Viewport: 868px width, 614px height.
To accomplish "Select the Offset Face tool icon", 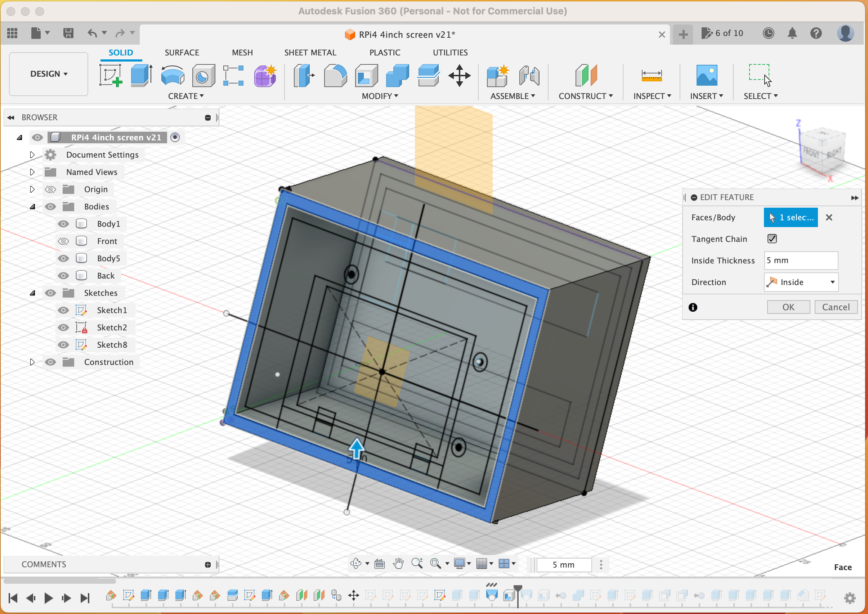I will 428,75.
